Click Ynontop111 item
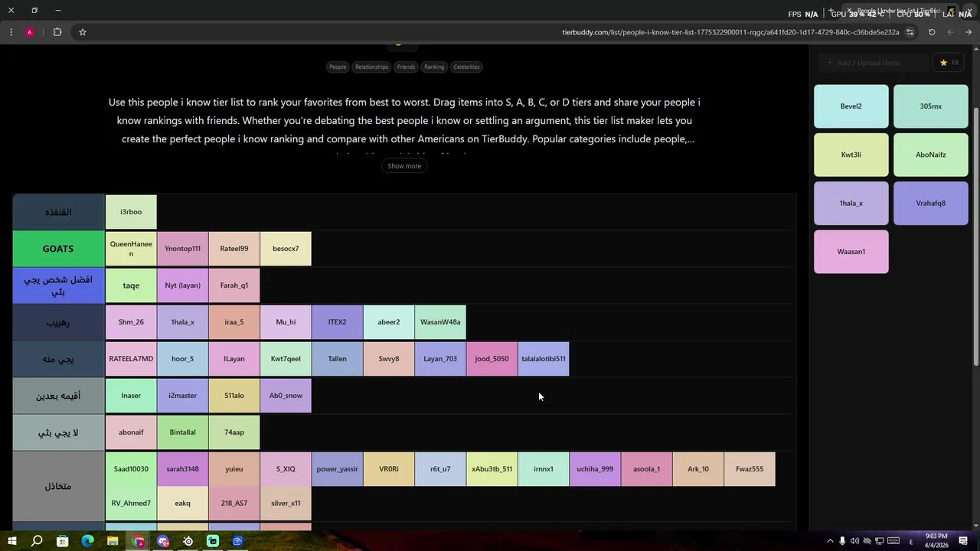Viewport: 980px width, 551px height. tap(182, 249)
